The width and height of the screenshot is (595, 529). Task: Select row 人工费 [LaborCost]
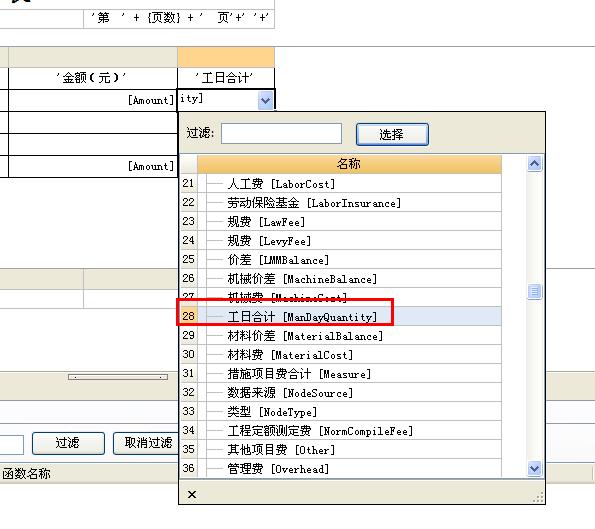coord(349,184)
